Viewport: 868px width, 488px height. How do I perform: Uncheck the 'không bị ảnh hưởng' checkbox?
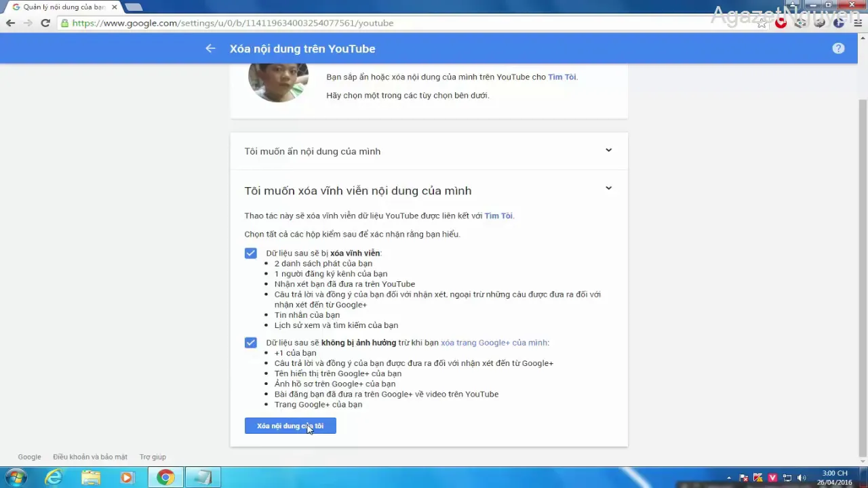click(251, 342)
